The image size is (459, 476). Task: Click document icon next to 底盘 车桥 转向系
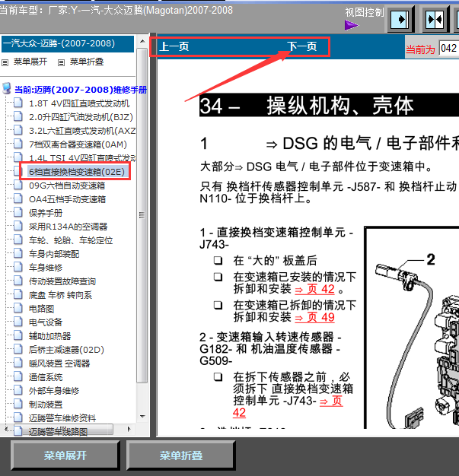click(x=18, y=294)
